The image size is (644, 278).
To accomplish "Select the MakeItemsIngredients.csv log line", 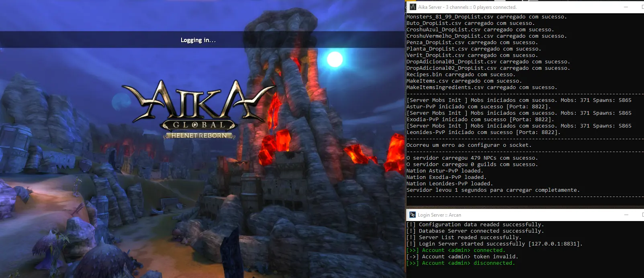I will click(x=482, y=87).
